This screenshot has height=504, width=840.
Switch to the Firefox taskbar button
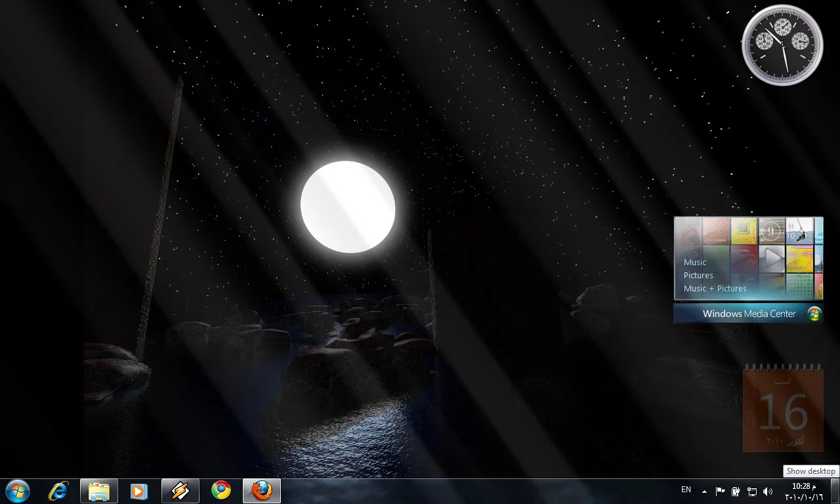pos(262,491)
